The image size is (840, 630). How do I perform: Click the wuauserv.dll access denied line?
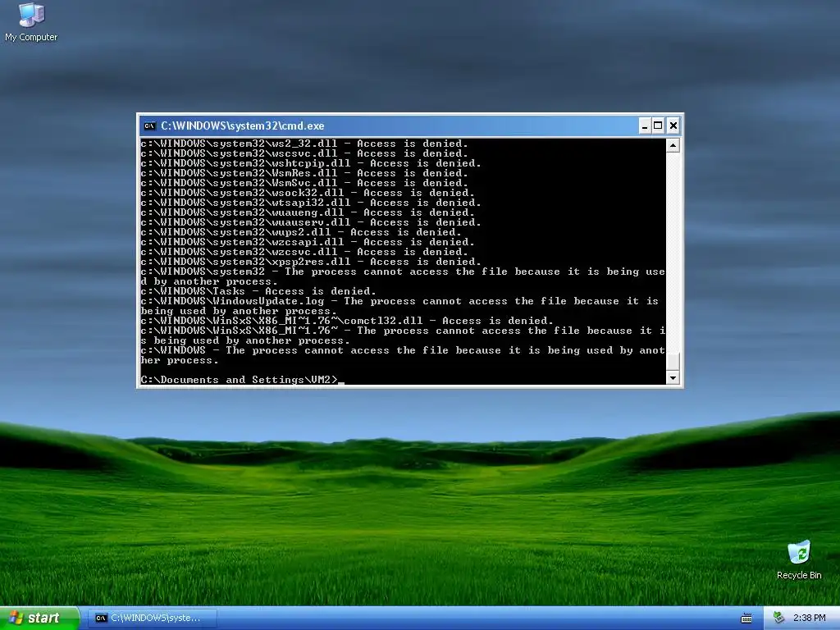[311, 222]
